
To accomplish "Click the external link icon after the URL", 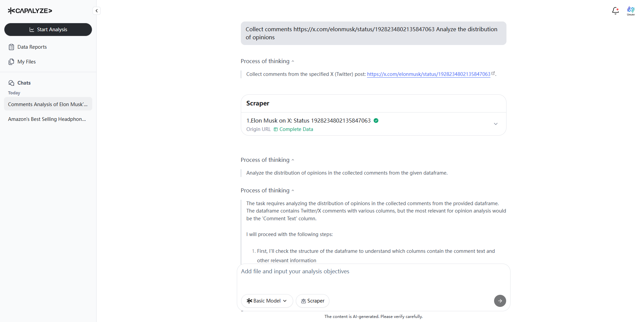I will 493,73.
